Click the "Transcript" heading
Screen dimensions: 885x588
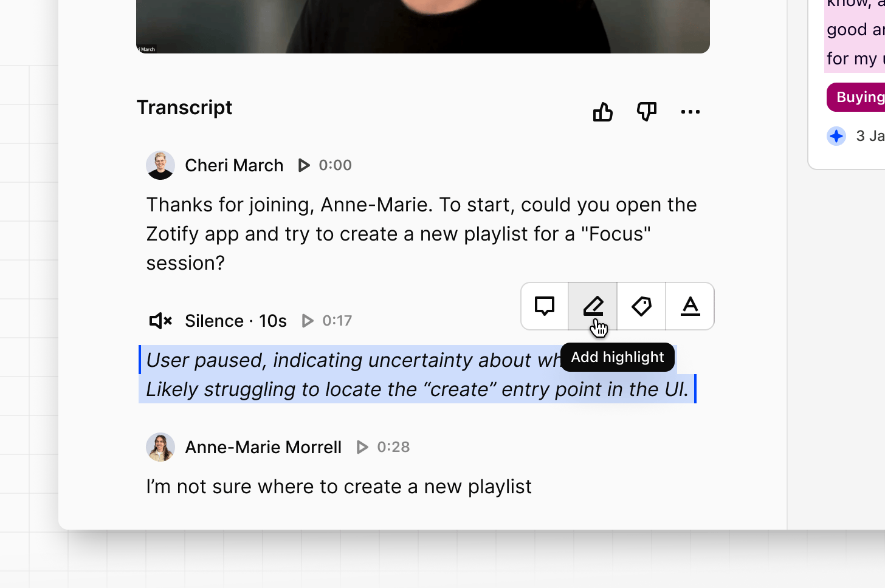pyautogui.click(x=184, y=108)
